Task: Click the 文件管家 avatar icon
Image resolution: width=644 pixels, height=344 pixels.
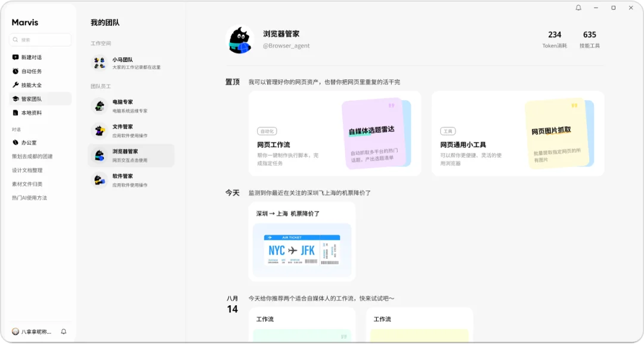Action: [100, 131]
